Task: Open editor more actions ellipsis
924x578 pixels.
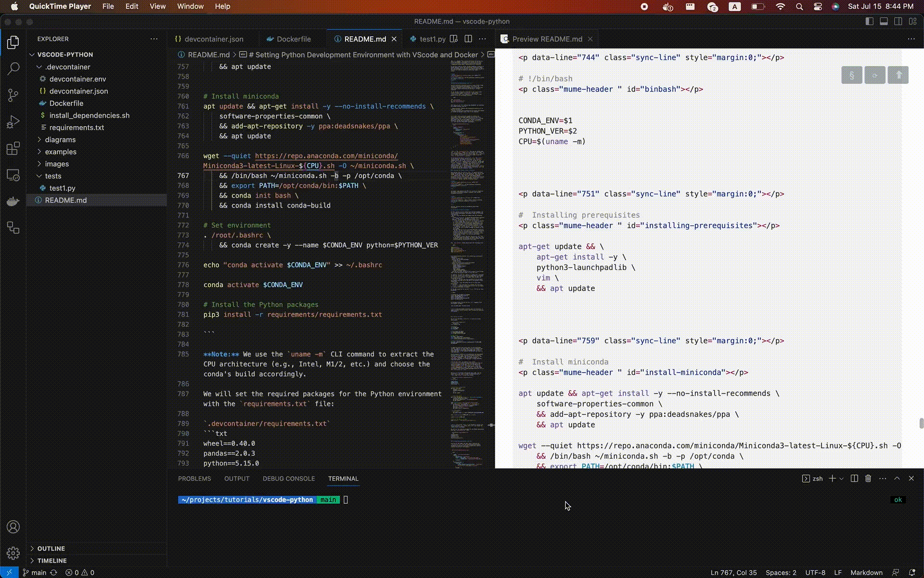Action: point(483,39)
